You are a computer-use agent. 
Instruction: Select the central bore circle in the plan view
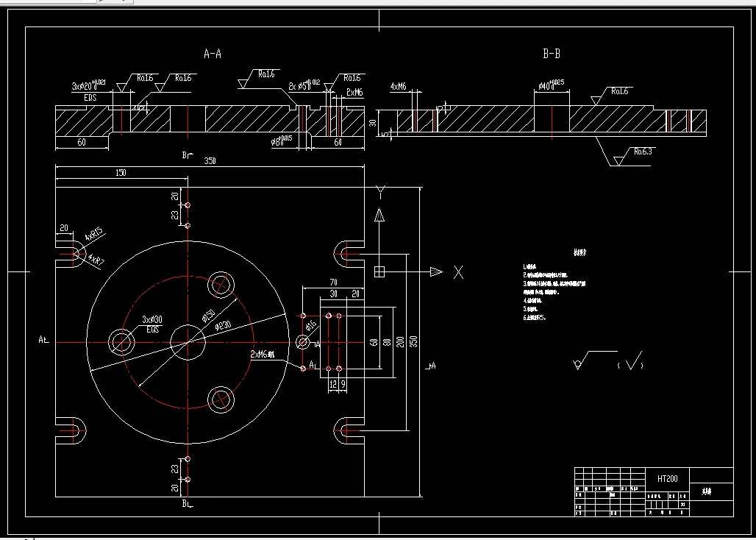click(188, 342)
